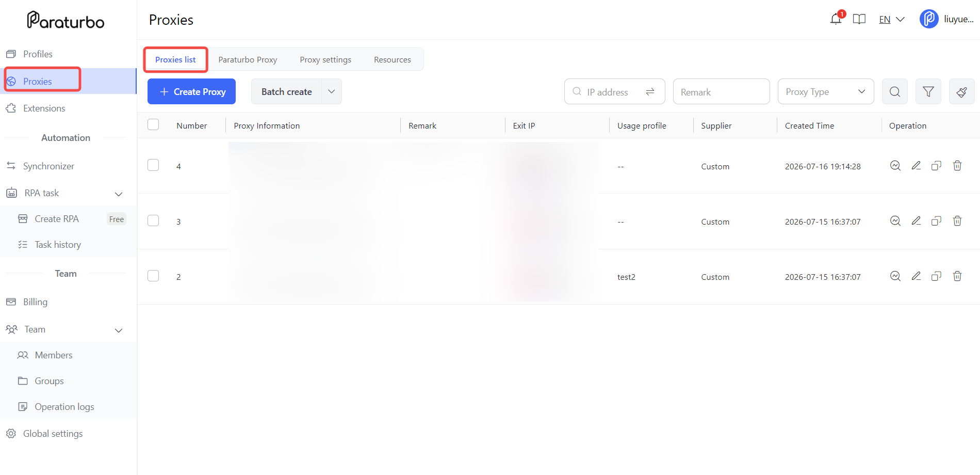Open Global settings in sidebar
The height and width of the screenshot is (475, 980).
(x=68, y=433)
